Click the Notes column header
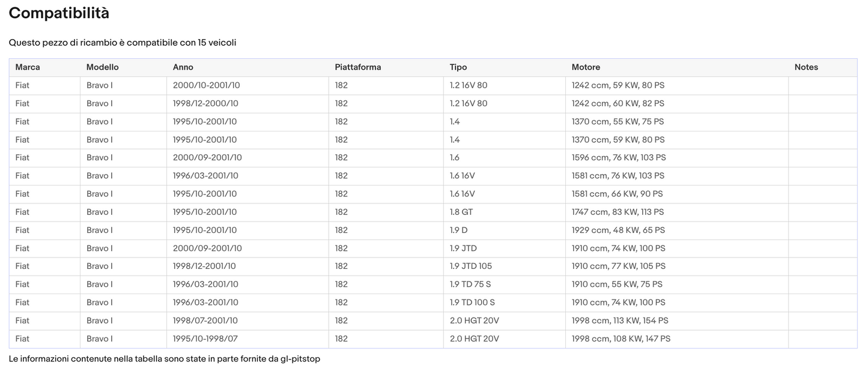868x374 pixels. [806, 67]
